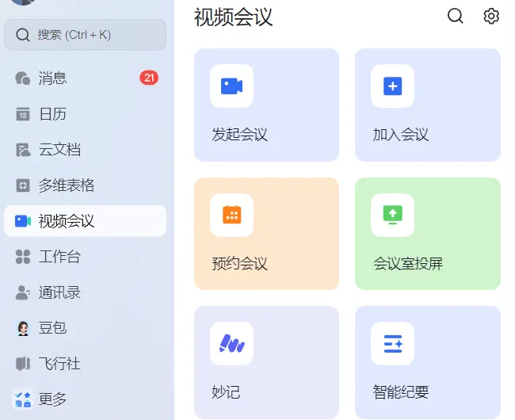Open 云文档 cloud docs in sidebar
The height and width of the screenshot is (420, 515).
(85, 150)
